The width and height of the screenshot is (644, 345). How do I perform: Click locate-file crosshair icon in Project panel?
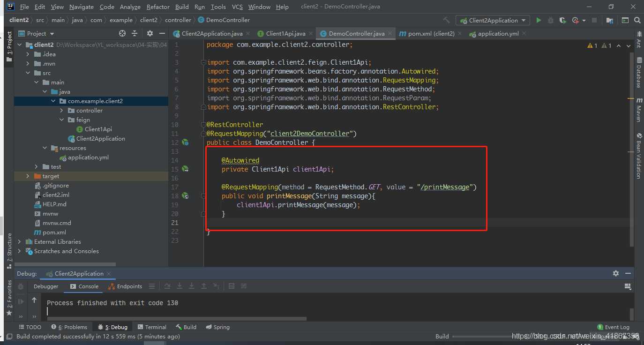pyautogui.click(x=122, y=33)
